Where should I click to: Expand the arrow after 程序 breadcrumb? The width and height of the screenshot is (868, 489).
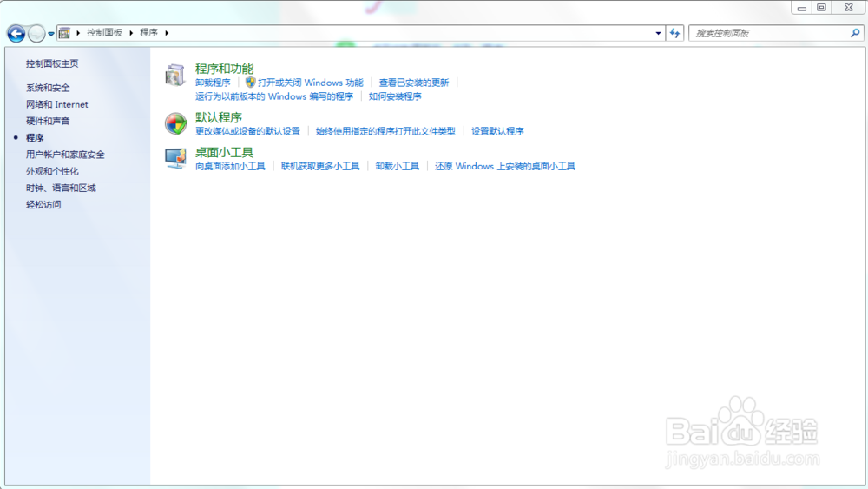(x=167, y=33)
